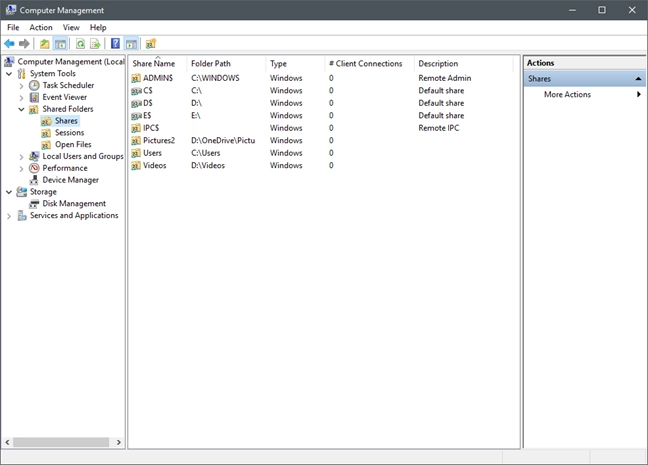Open the Help menu
The image size is (648, 465).
98,28
